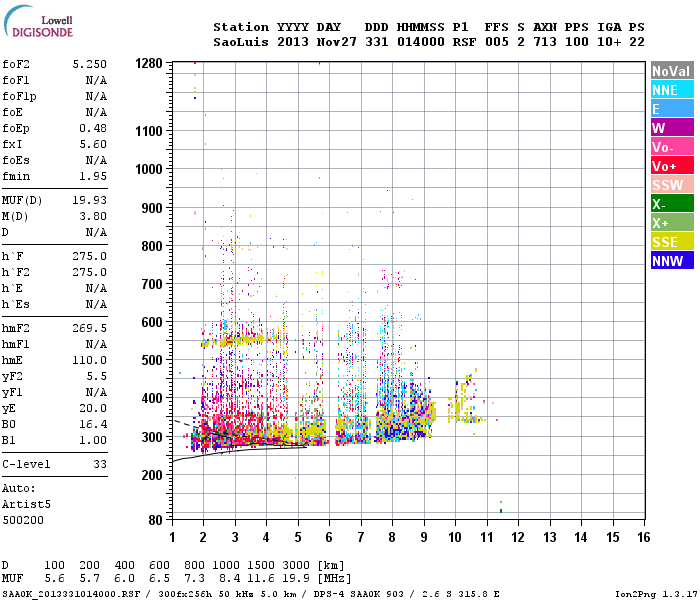Click the C-level value 33

(x=100, y=464)
